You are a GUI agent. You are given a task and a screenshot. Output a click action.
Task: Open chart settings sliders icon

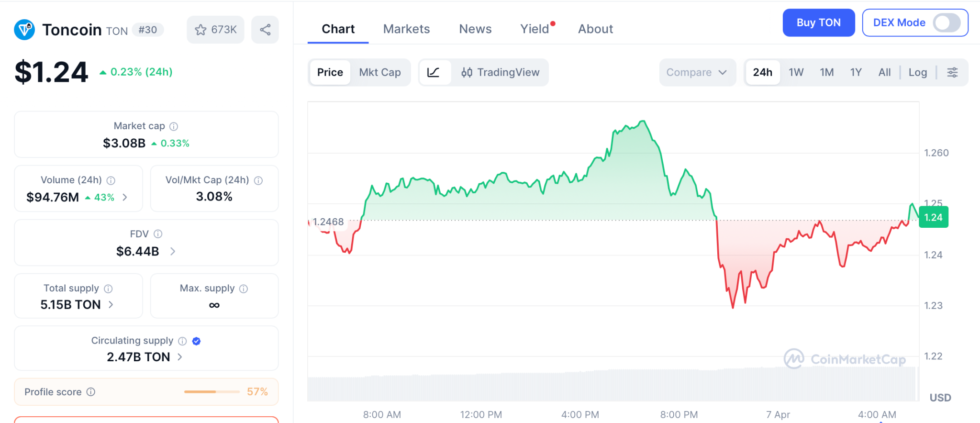click(952, 72)
